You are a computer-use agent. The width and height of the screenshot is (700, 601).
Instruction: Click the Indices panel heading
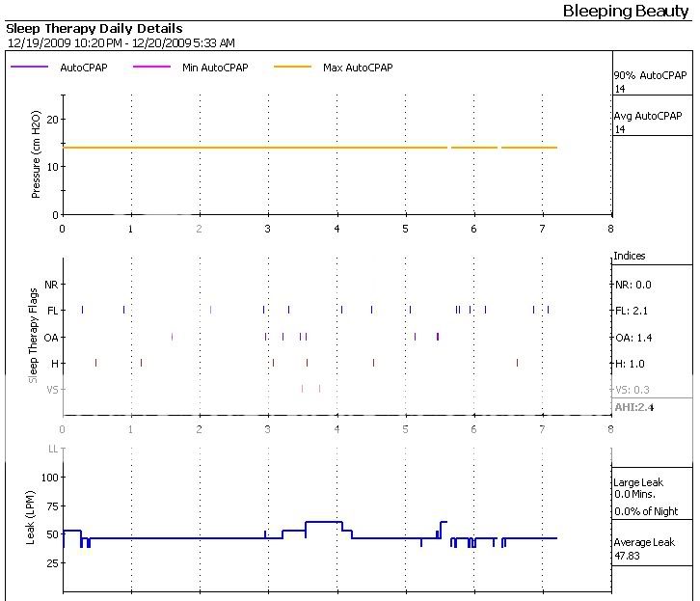pyautogui.click(x=630, y=256)
